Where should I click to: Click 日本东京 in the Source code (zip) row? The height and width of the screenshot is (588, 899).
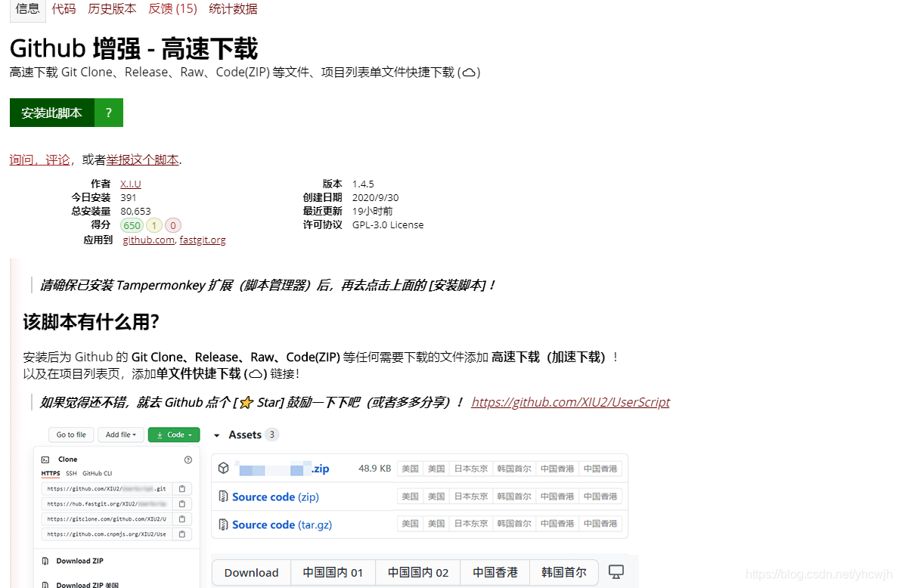[471, 497]
